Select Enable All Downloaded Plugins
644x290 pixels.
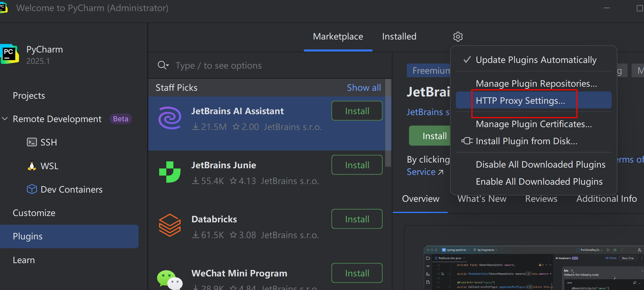pyautogui.click(x=539, y=182)
